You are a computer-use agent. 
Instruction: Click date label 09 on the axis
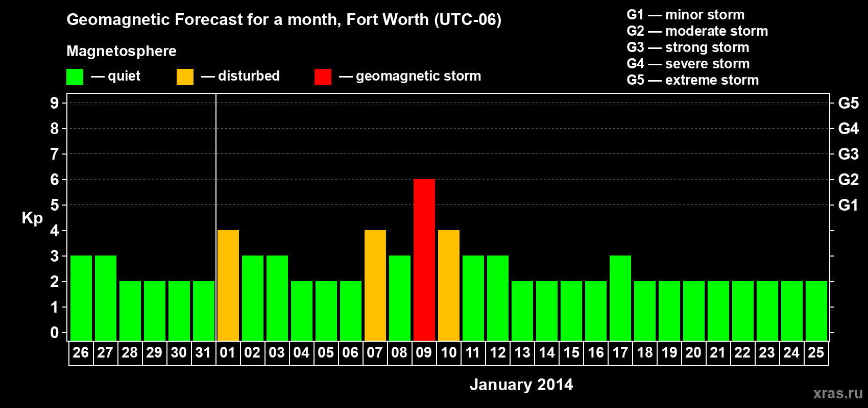[x=424, y=352]
